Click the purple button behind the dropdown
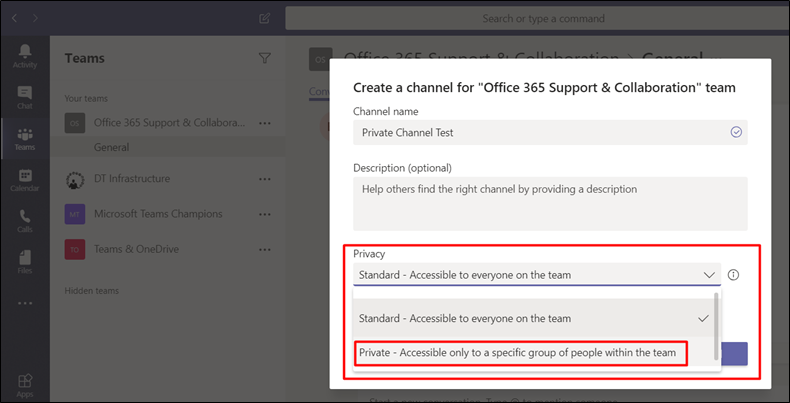The image size is (790, 403). [735, 354]
